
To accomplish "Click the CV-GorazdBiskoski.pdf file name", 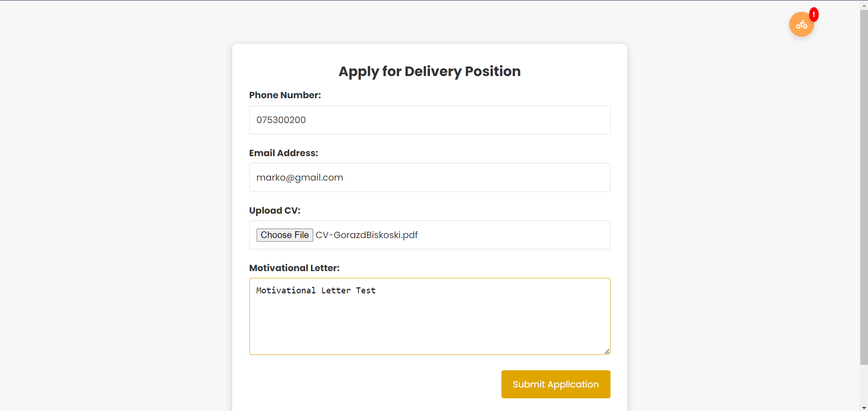I will tap(366, 235).
